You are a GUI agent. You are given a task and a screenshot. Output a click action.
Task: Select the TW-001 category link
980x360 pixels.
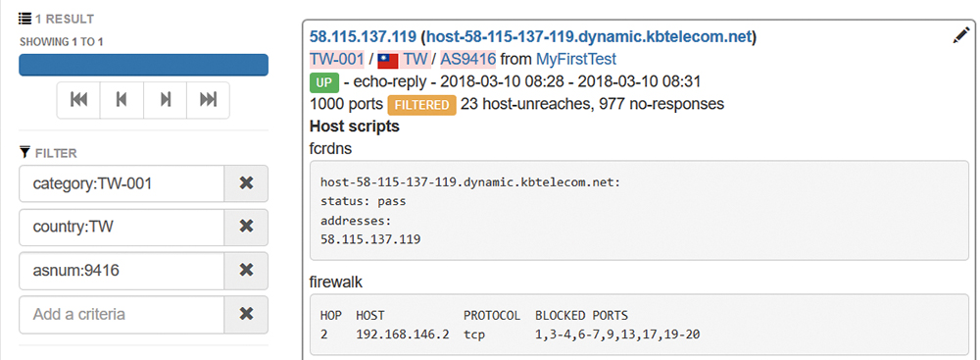(337, 60)
